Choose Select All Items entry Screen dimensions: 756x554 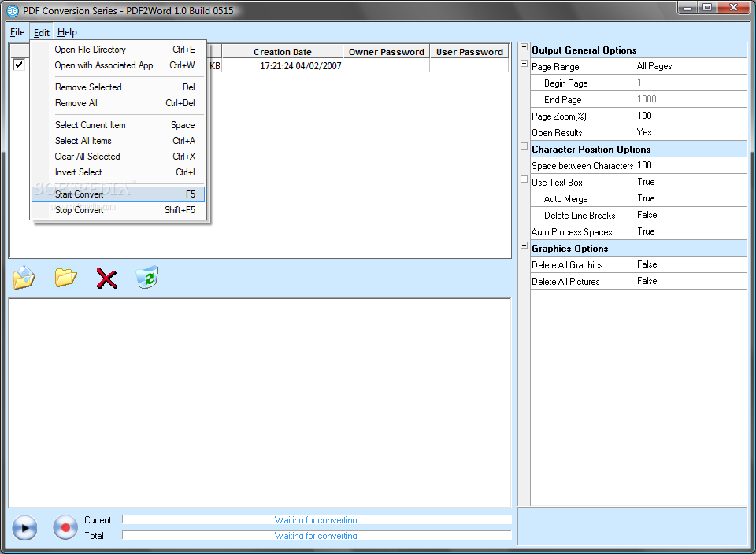(118, 141)
